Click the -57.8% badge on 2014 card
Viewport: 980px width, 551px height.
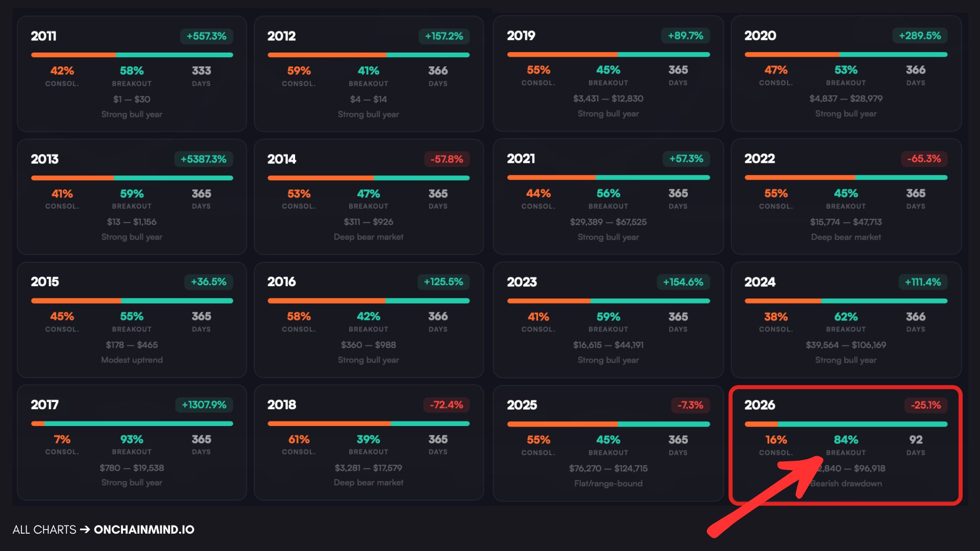click(x=447, y=159)
